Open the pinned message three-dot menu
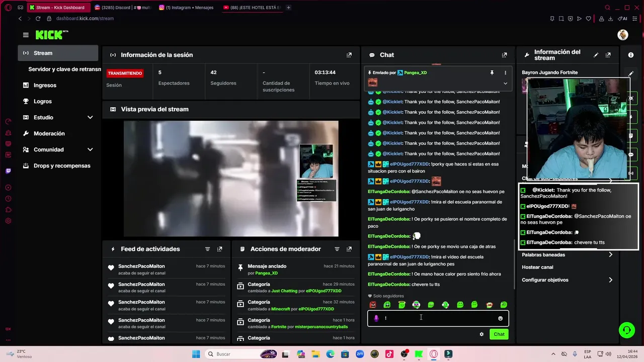 (x=505, y=73)
